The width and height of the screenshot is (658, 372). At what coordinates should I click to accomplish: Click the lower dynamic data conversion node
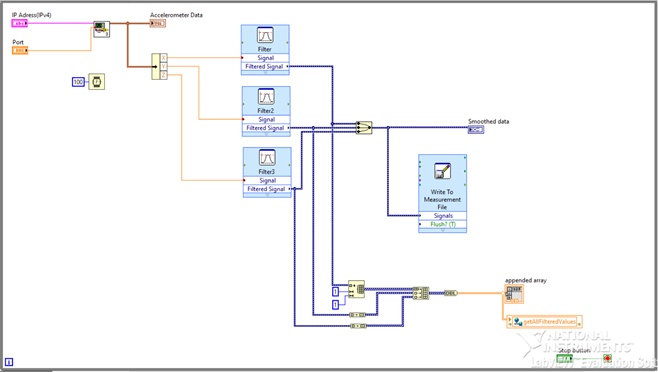pos(358,326)
